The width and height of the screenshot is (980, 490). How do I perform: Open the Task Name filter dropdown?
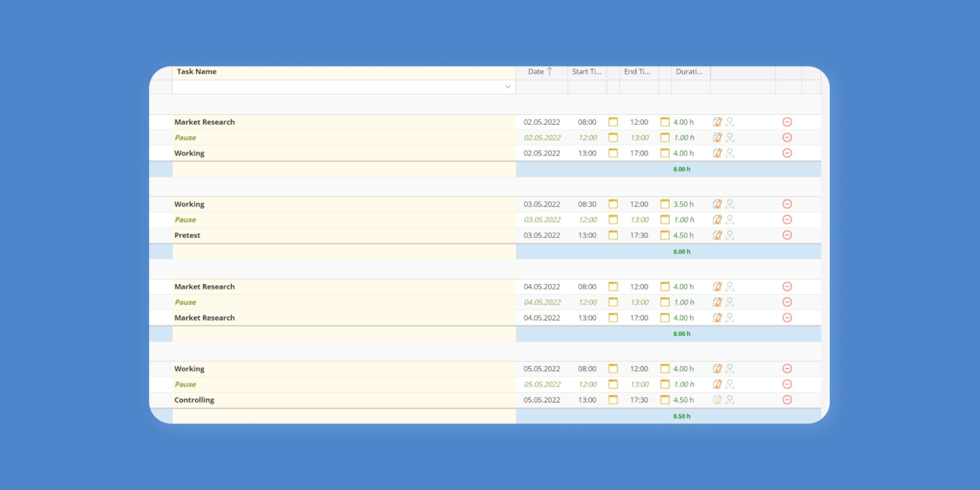pyautogui.click(x=508, y=86)
